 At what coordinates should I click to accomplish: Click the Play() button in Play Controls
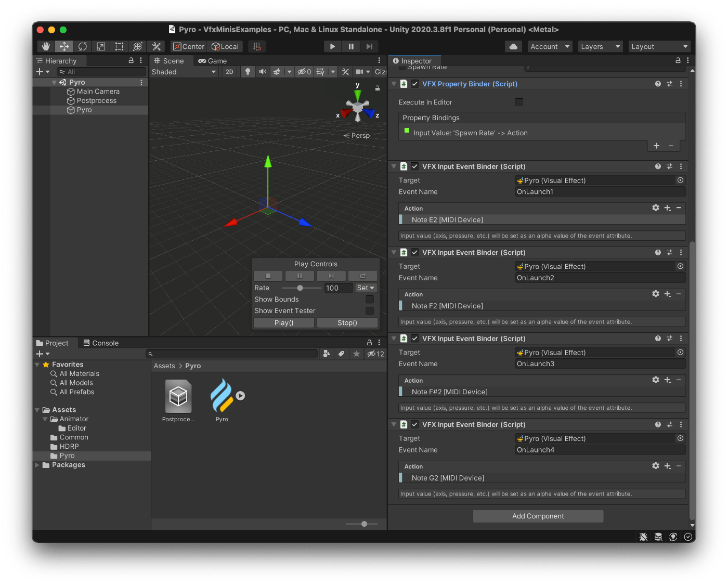point(284,322)
